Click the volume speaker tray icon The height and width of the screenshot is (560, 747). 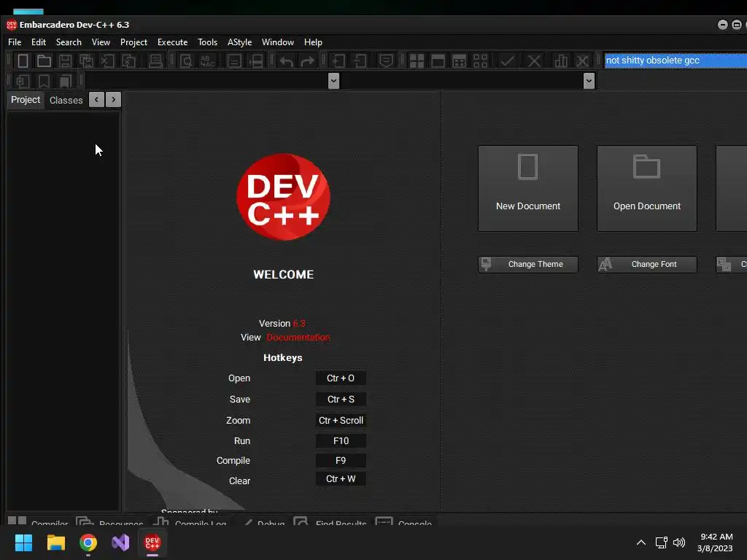click(x=679, y=542)
